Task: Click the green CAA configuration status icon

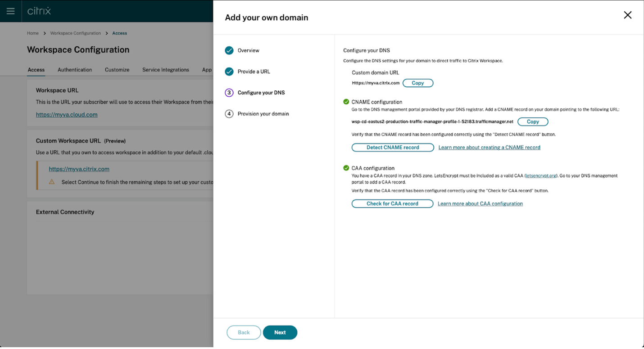Action: [346, 168]
